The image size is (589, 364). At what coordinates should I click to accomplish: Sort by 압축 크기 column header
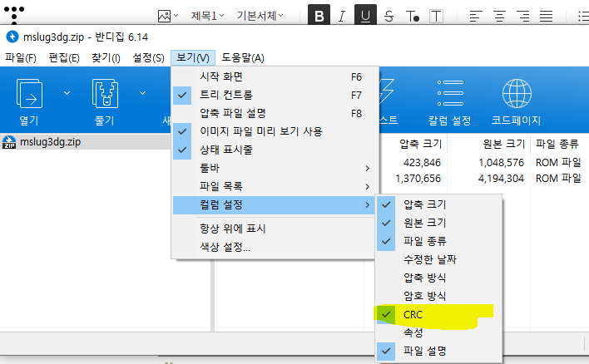(421, 144)
